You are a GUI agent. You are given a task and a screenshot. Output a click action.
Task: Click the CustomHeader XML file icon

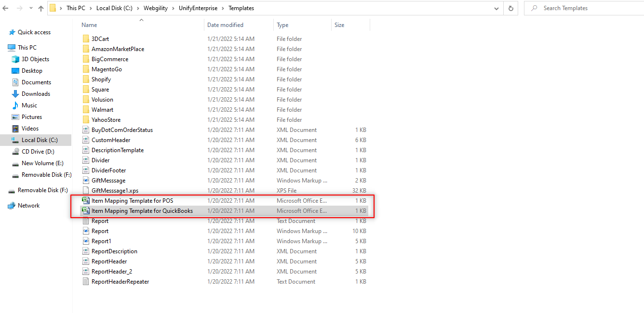click(85, 140)
